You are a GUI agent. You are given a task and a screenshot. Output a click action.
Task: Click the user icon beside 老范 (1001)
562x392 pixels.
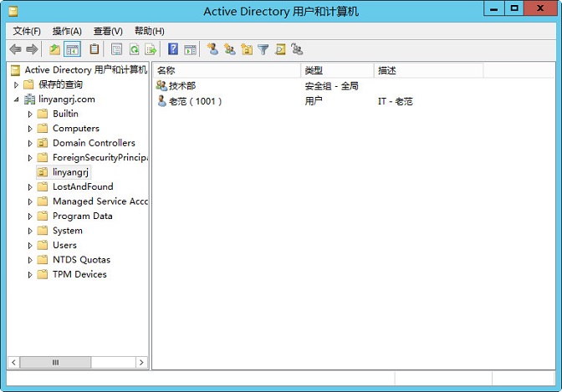click(x=162, y=101)
